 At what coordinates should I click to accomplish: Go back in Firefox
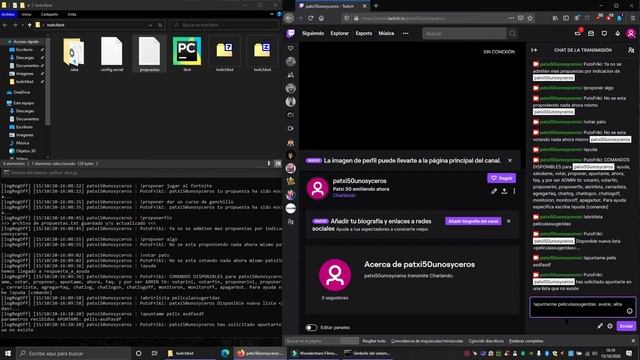289,18
